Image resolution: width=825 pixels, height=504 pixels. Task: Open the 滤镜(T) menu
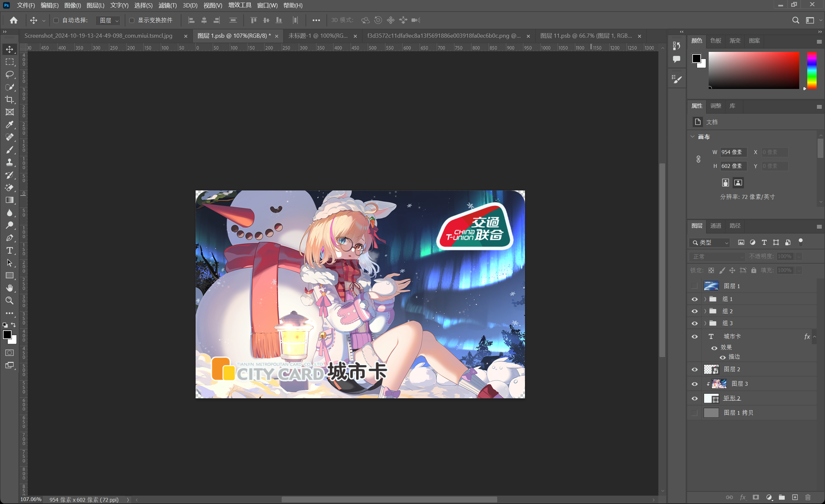click(x=167, y=5)
